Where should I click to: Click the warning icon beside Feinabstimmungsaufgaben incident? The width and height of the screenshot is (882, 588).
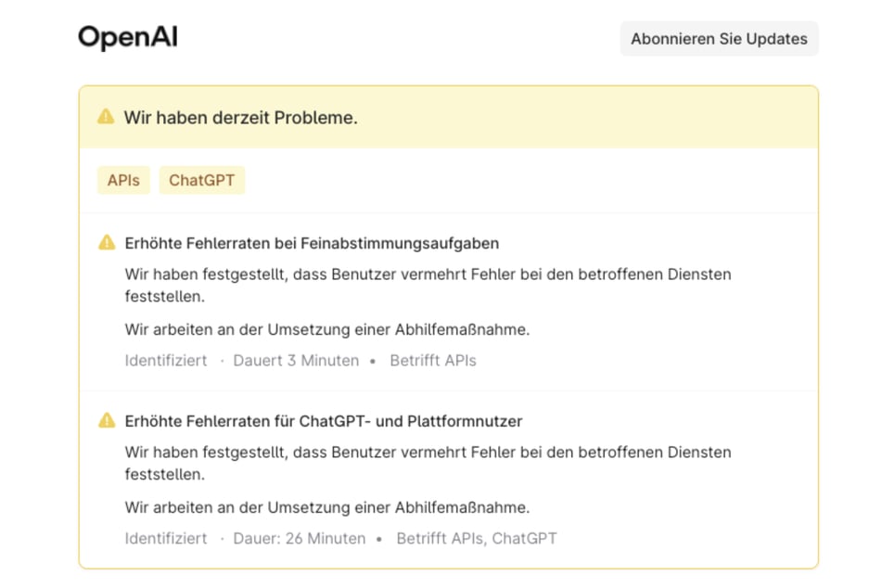(109, 242)
